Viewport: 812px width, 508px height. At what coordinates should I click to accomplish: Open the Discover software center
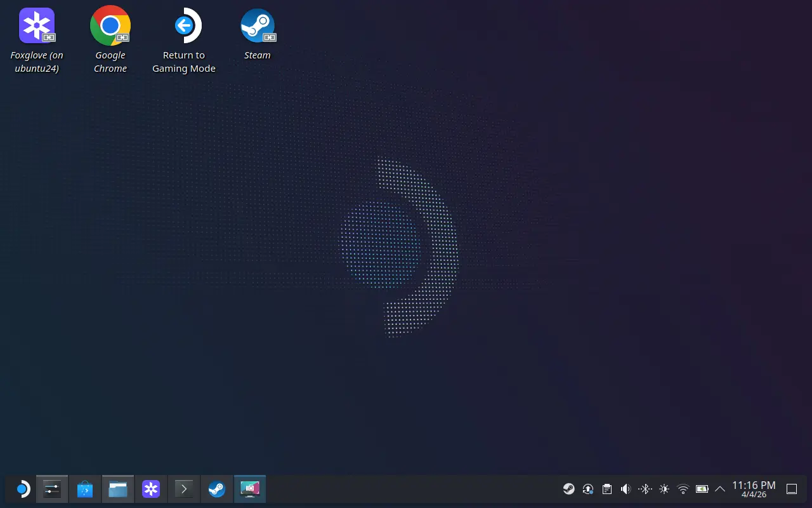tap(84, 489)
